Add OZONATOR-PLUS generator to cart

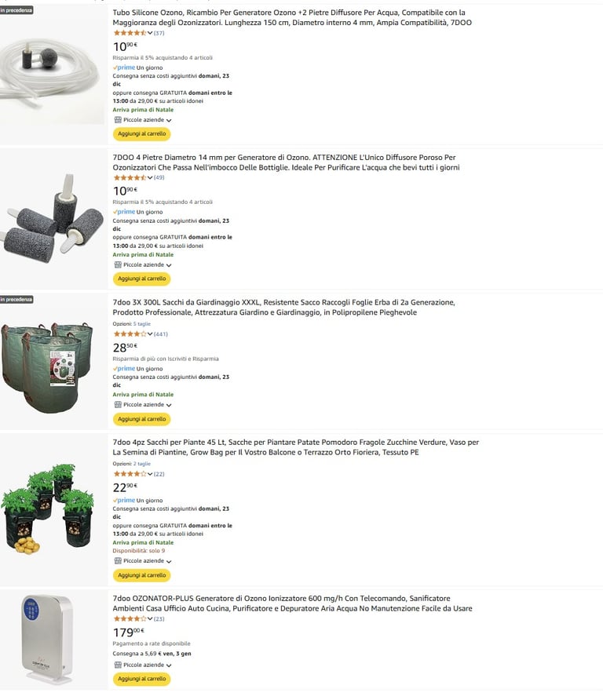[x=141, y=679]
